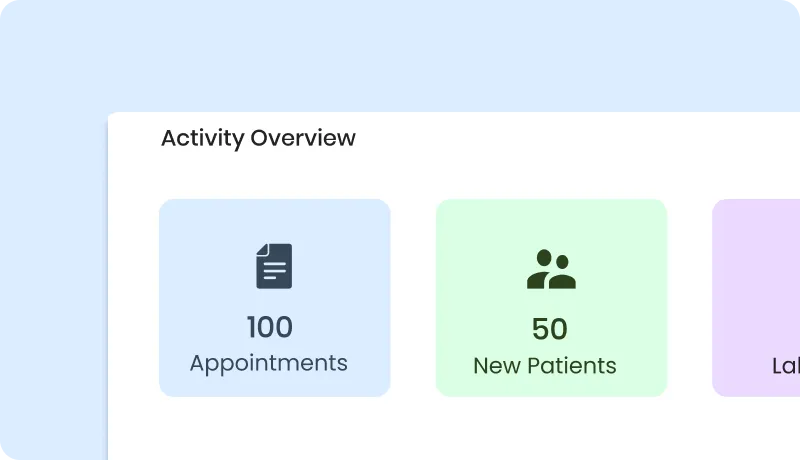Click the light blue strip left of white panel
The image size is (800, 460).
[x=52, y=300]
